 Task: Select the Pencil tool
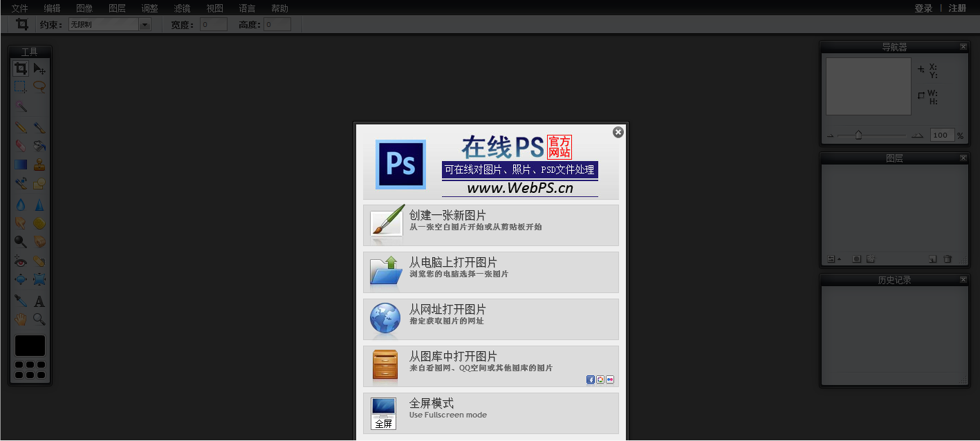tap(21, 128)
